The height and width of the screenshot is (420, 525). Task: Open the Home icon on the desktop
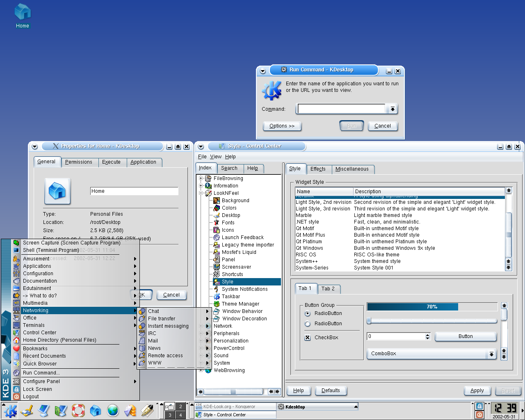click(23, 16)
